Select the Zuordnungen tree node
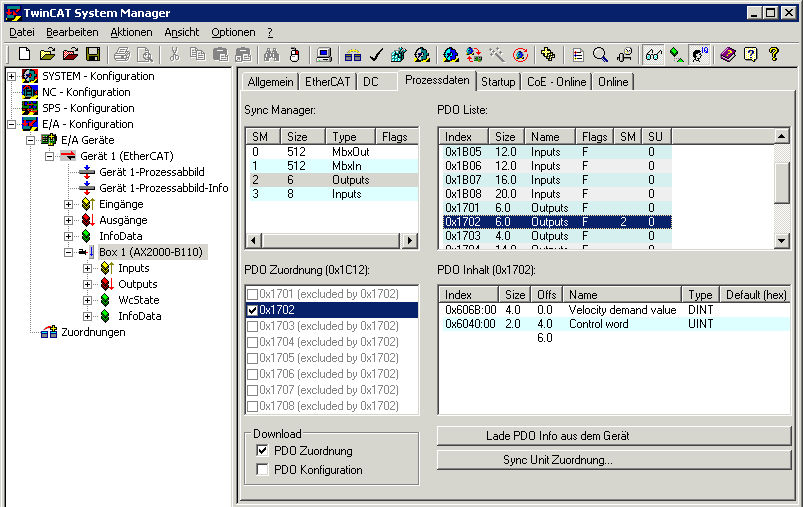The height and width of the screenshot is (507, 803). click(x=93, y=332)
